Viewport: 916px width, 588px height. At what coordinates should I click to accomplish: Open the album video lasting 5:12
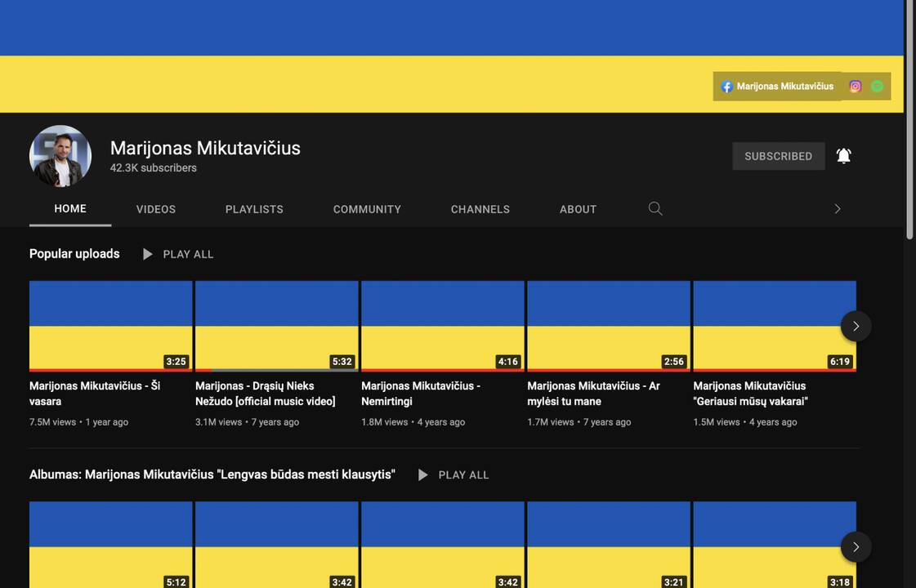110,544
